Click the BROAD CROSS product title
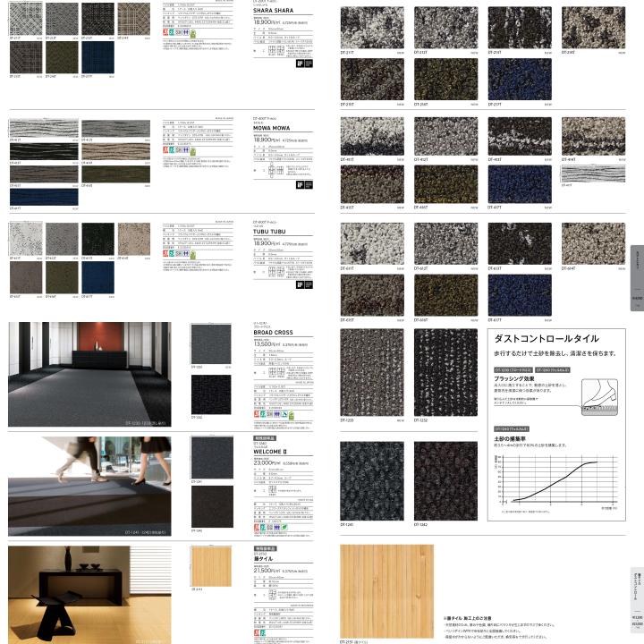Image resolution: width=644 pixels, height=644 pixels. pos(273,333)
